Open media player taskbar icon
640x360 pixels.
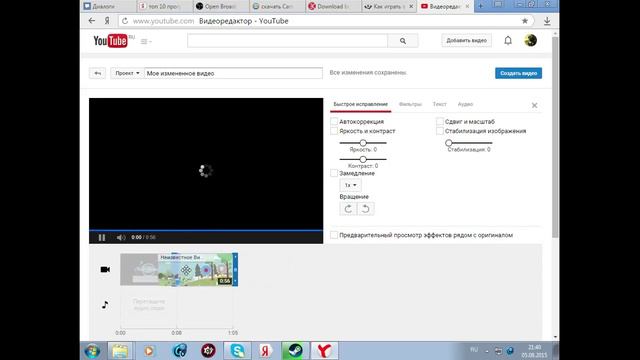point(149,351)
